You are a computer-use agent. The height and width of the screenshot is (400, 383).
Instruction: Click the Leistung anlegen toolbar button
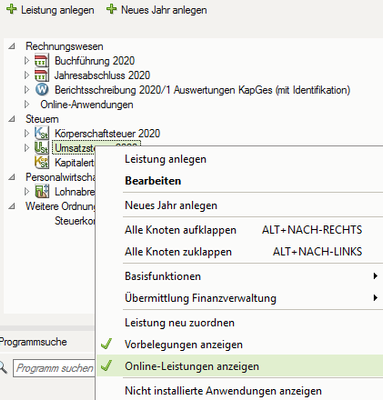(x=50, y=10)
